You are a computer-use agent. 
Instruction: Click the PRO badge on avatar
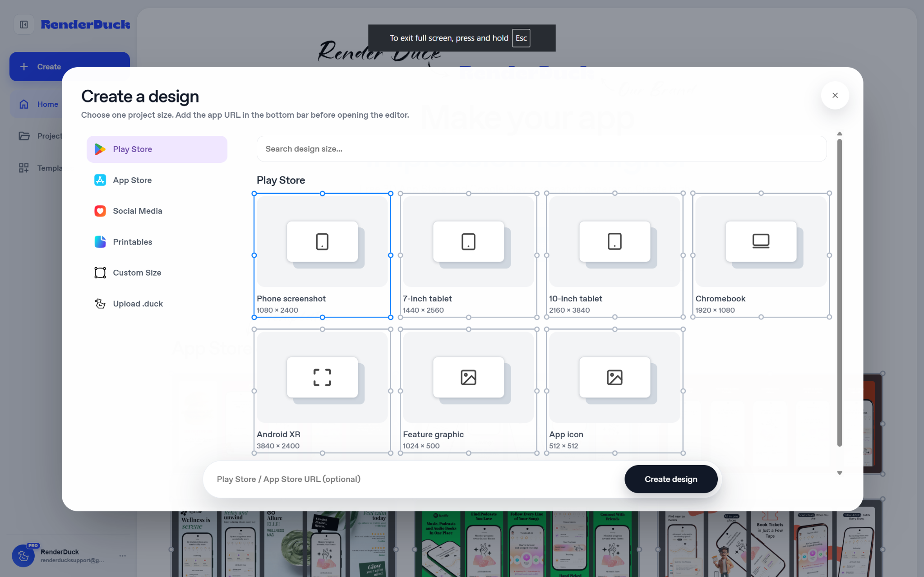[x=33, y=545]
